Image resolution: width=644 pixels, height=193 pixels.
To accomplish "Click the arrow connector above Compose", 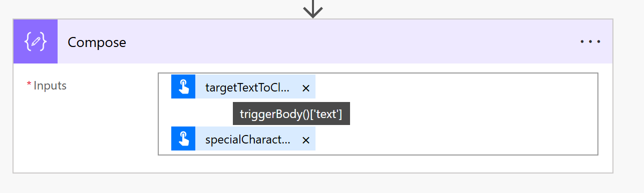I will 313,7.
